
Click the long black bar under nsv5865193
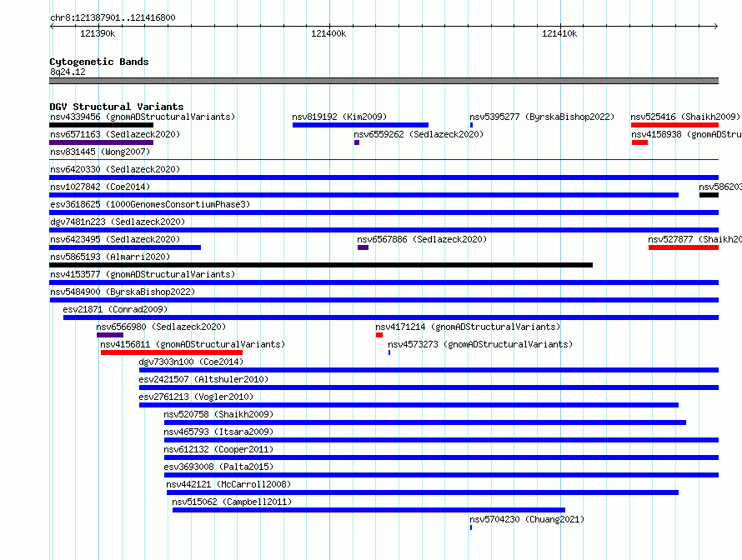[321, 265]
